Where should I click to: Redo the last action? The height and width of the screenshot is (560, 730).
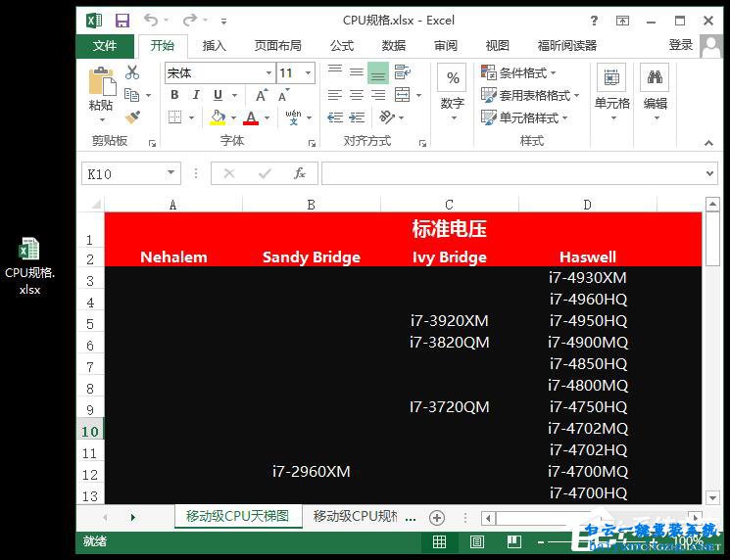pos(189,20)
